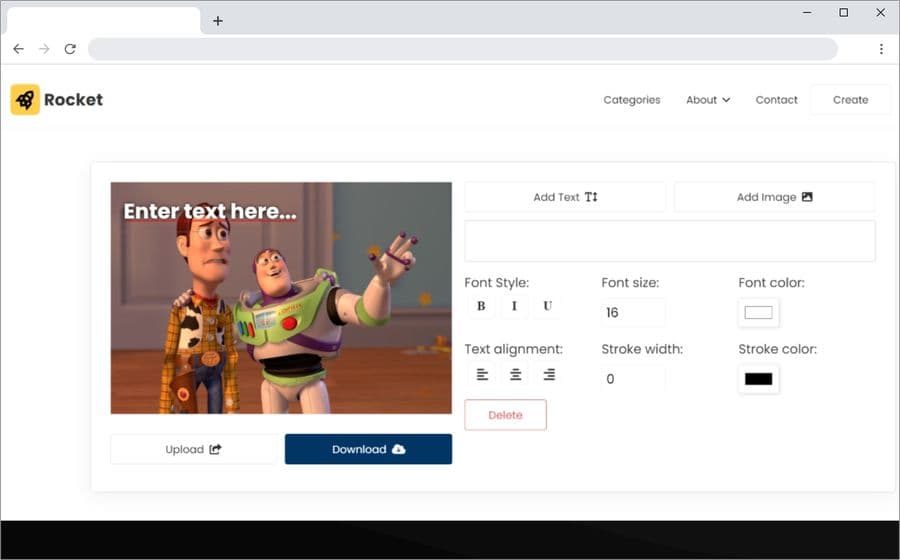
Task: Click the Font size input field
Action: pyautogui.click(x=633, y=313)
